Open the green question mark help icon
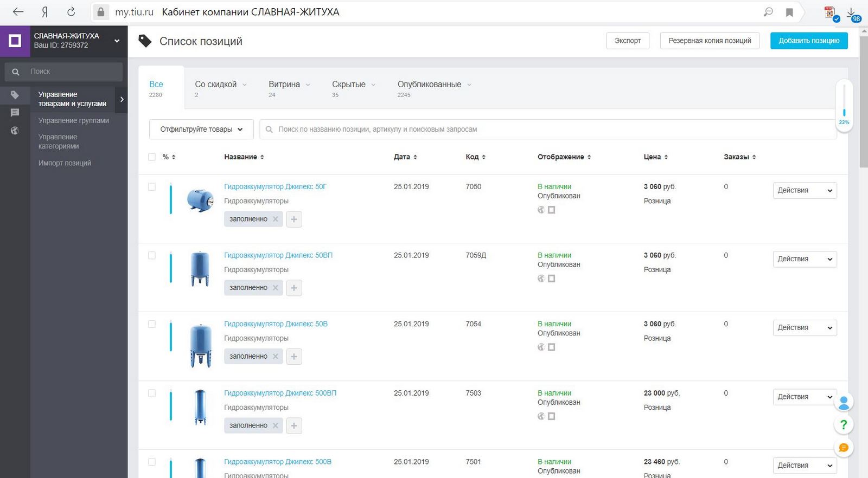 click(844, 424)
